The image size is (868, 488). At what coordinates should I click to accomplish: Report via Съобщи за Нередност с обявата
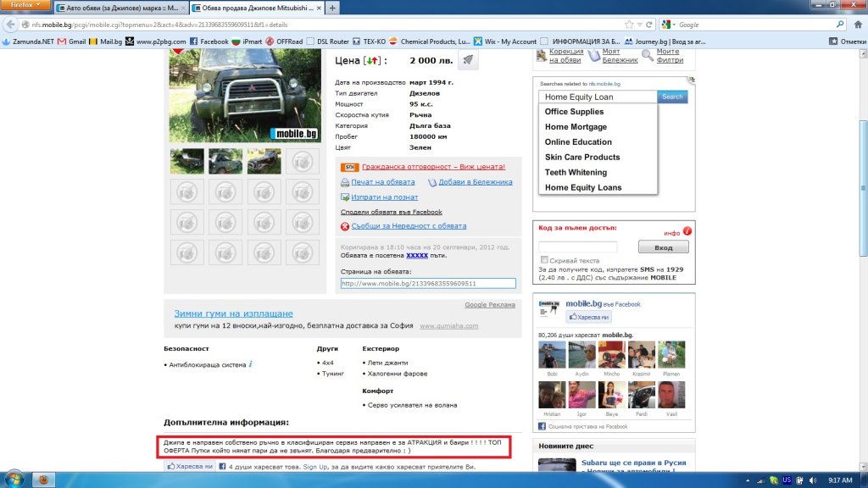[409, 226]
